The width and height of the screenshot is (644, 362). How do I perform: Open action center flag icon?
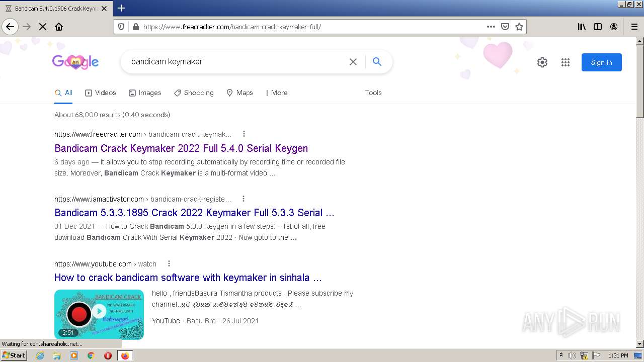pos(596,355)
